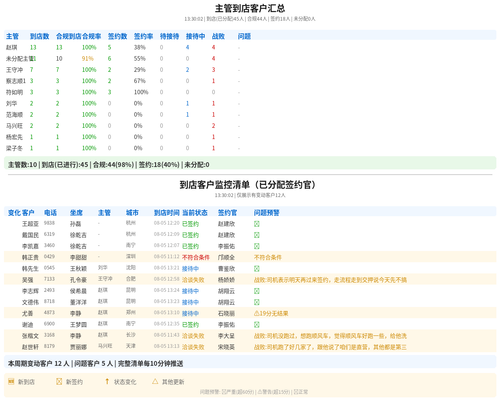Click the green status icon in 王超亚 row
Screen dimensions: 500x414
pyautogui.click(x=256, y=224)
